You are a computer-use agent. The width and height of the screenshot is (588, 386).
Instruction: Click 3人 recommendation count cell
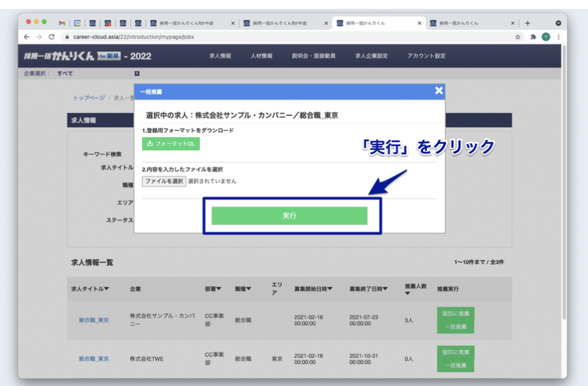(x=409, y=320)
